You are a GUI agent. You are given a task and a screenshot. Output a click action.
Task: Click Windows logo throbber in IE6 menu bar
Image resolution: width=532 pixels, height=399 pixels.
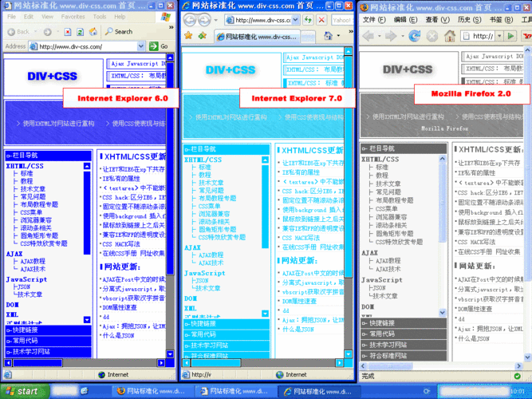(166, 17)
